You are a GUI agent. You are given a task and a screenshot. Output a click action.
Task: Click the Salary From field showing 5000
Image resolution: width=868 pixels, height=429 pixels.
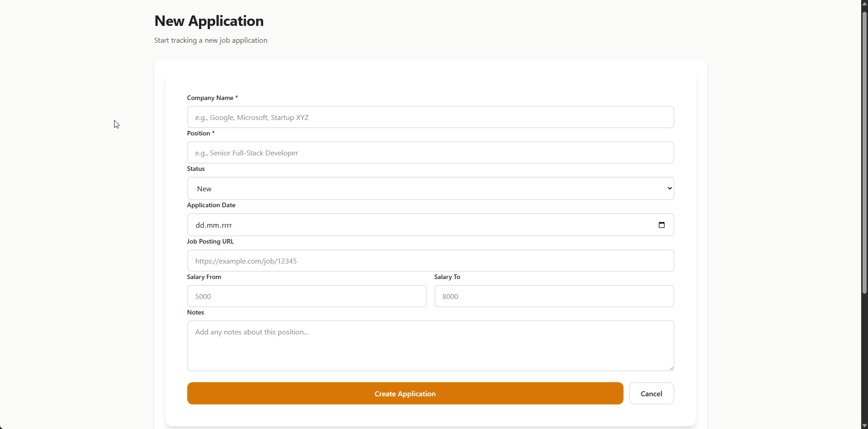307,296
